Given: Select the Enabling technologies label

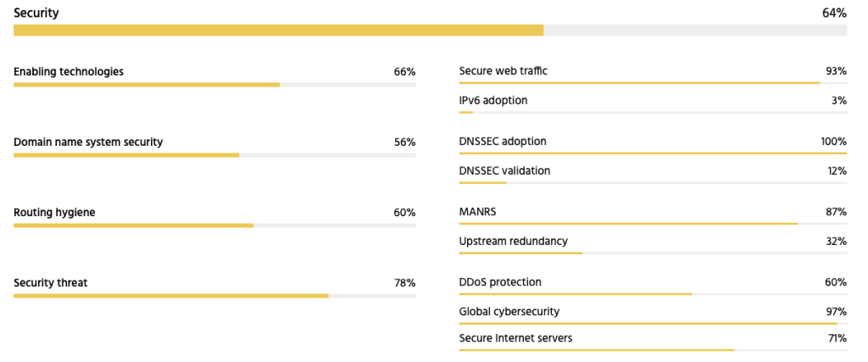Looking at the screenshot, I should coord(69,72).
